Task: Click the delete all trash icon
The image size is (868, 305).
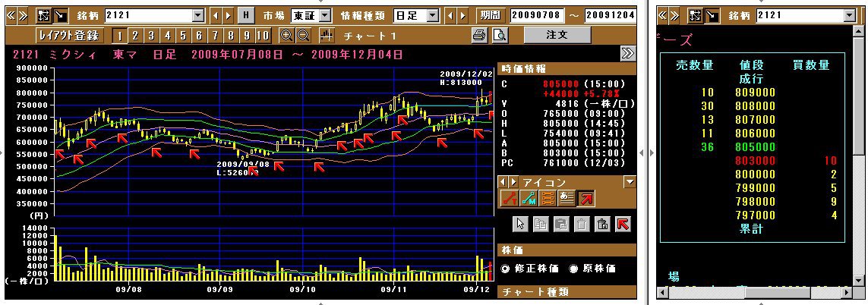Action: (602, 224)
